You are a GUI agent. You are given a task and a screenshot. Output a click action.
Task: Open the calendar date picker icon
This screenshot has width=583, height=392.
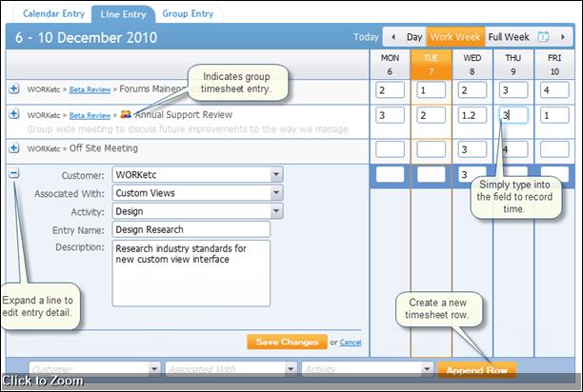point(543,37)
